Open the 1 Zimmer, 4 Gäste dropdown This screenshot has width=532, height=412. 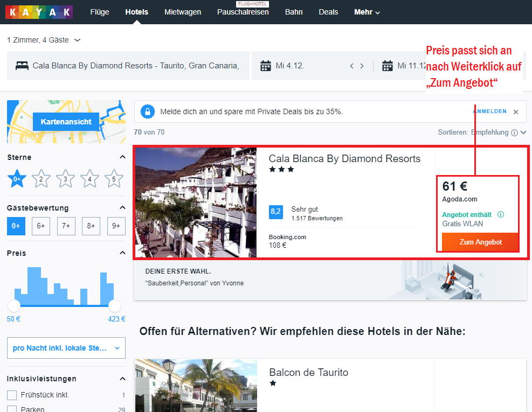click(x=44, y=40)
